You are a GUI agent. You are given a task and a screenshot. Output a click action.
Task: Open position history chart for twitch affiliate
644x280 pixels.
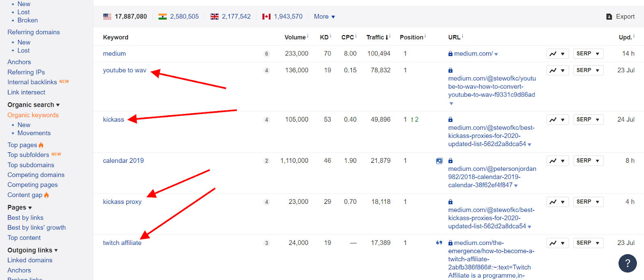557,243
